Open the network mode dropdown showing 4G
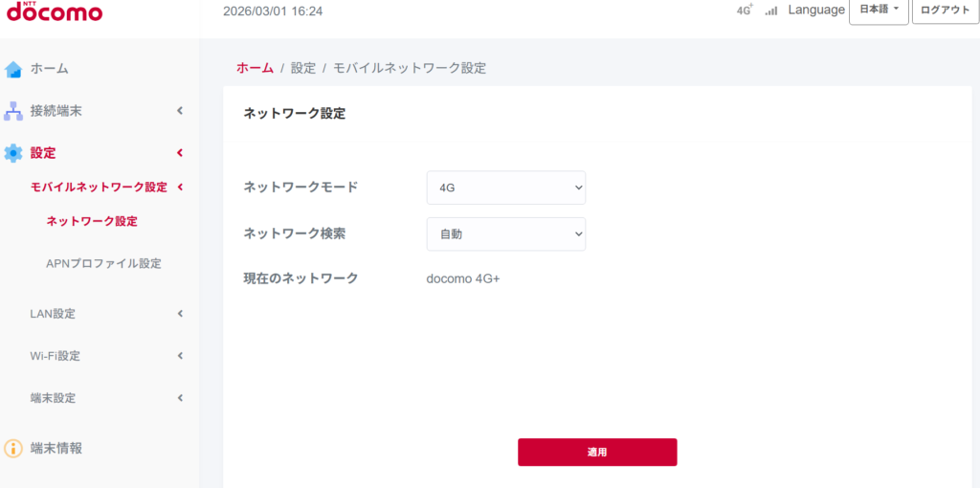Viewport: 980px width, 488px height. point(505,188)
